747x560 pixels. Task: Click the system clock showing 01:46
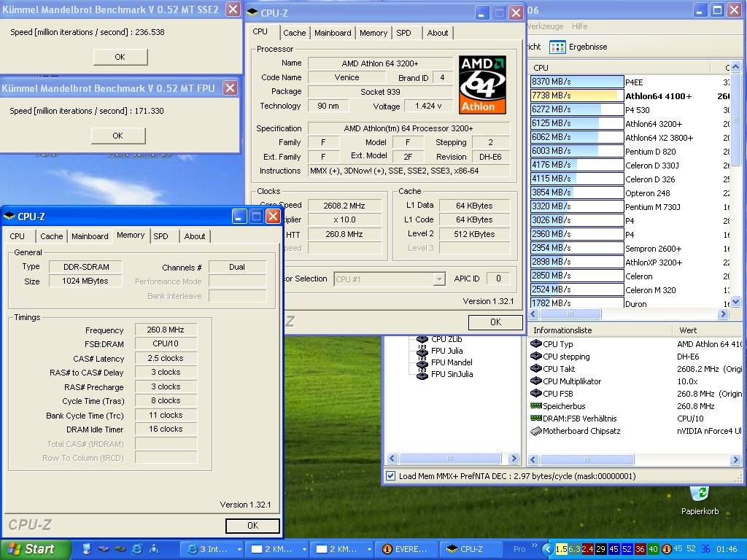click(727, 549)
